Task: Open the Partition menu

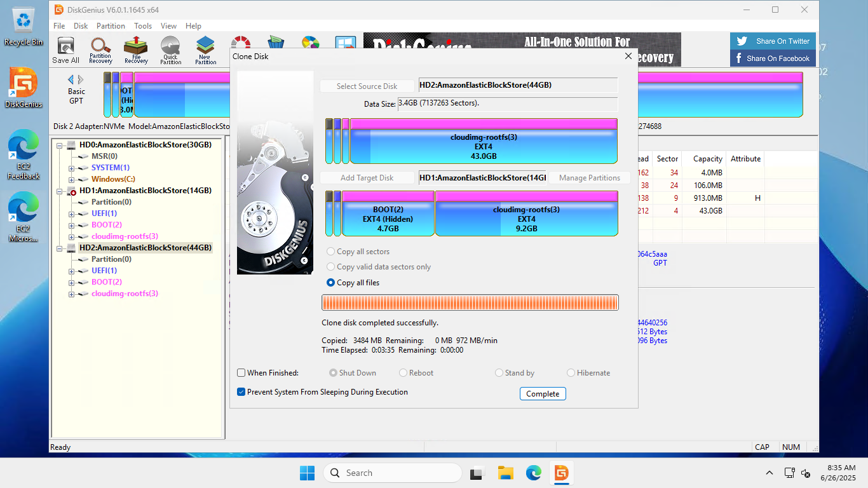Action: (x=111, y=26)
